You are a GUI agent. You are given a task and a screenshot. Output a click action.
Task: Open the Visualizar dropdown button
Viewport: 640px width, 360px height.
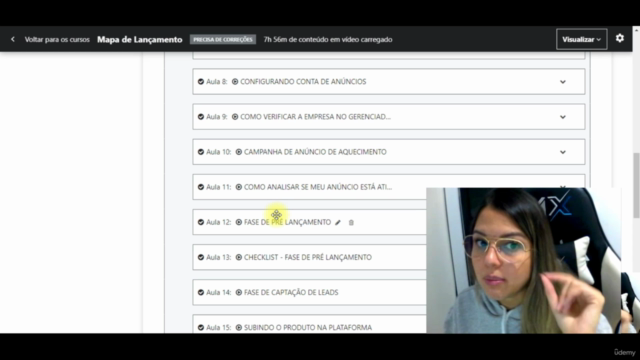(x=581, y=39)
